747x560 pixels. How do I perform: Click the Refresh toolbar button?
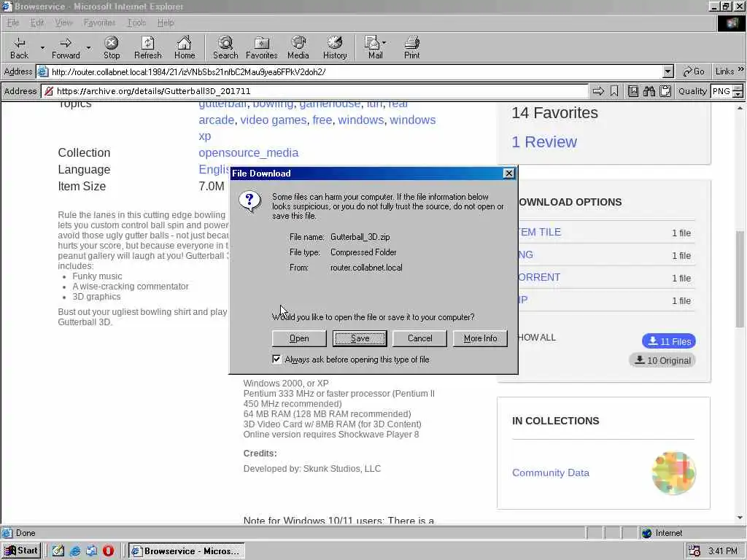tap(147, 47)
